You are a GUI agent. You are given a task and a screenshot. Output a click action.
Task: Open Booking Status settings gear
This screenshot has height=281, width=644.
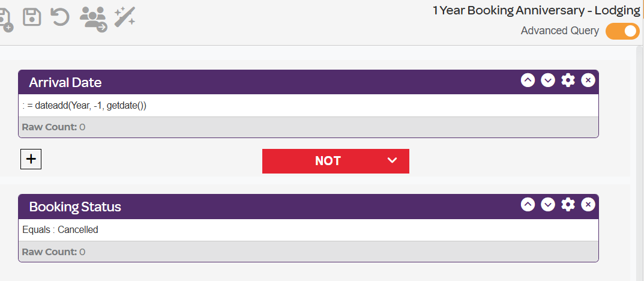pyautogui.click(x=568, y=204)
